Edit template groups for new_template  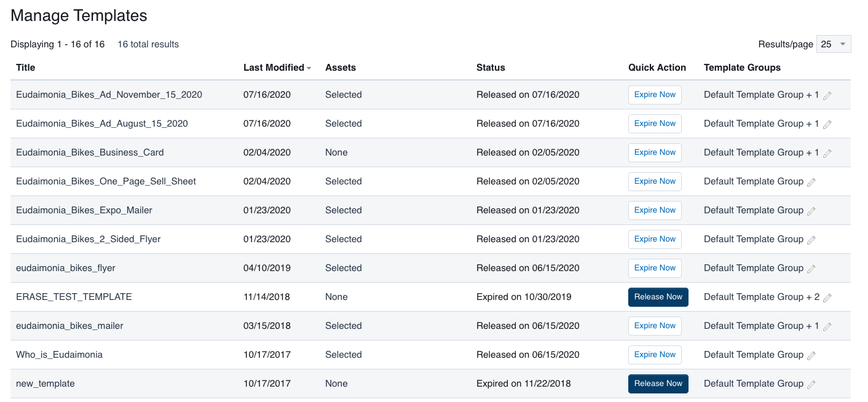pyautogui.click(x=811, y=384)
